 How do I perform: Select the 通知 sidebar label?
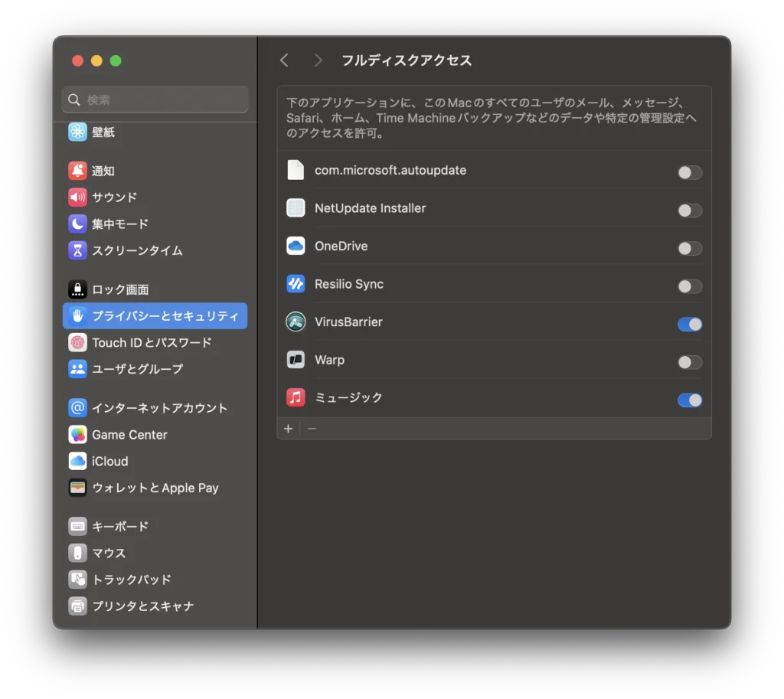(x=103, y=171)
